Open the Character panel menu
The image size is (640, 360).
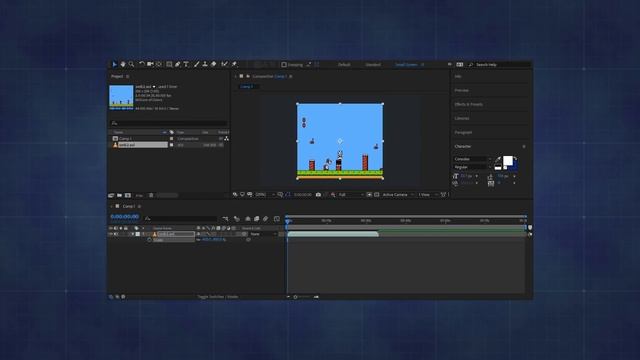(524, 147)
